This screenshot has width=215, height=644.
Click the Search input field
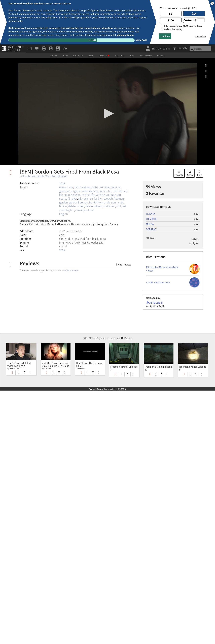pyautogui.click(x=200, y=49)
